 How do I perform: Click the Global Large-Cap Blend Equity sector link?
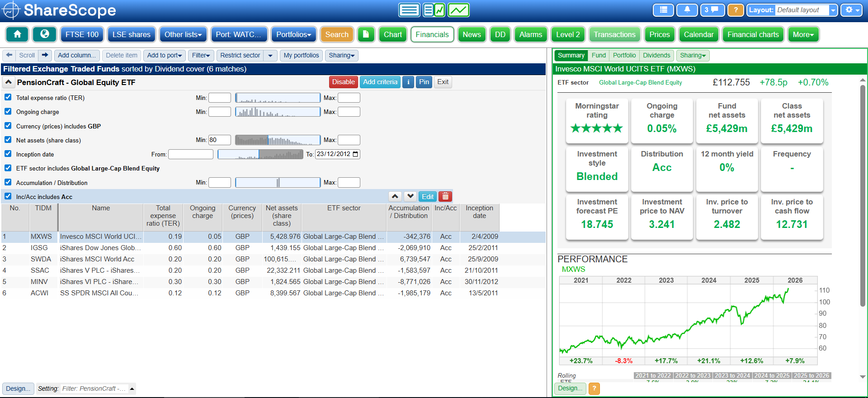[x=641, y=82]
